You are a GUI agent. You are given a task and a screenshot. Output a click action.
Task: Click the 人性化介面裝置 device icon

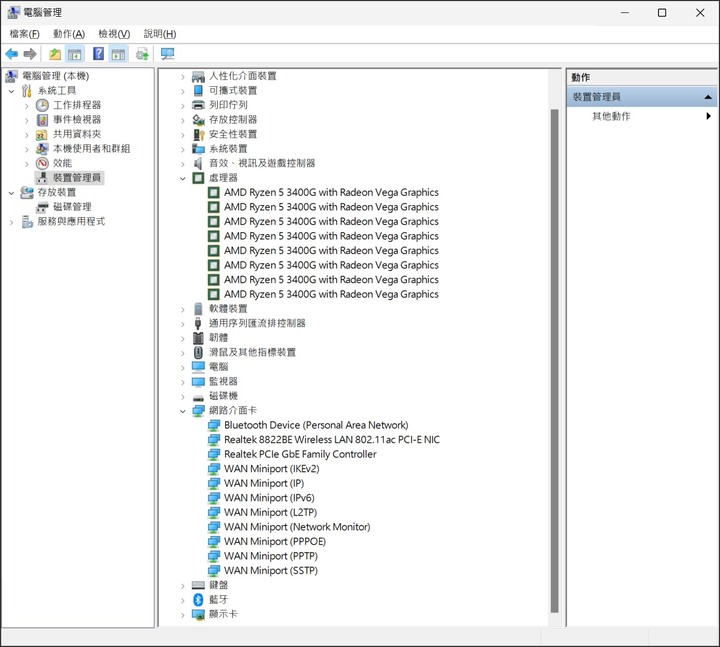click(198, 76)
